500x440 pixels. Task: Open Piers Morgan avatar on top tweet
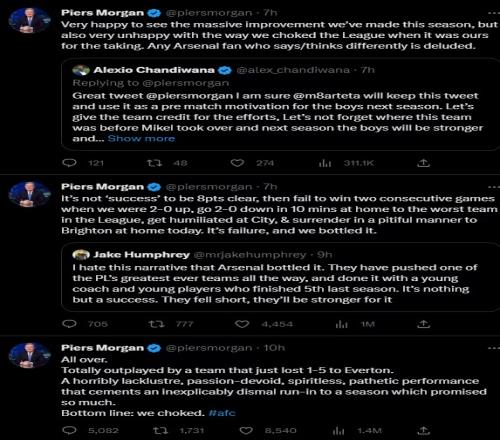coord(29,21)
